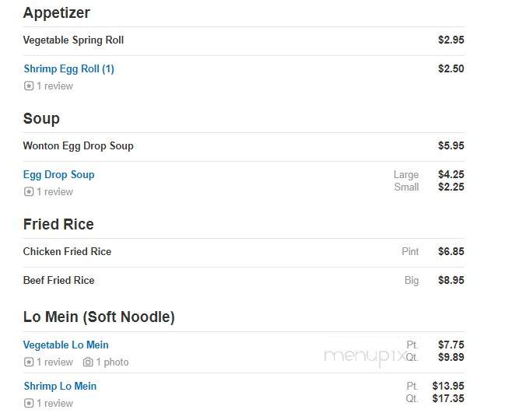The image size is (505, 420).
Task: Open the Shrimp Egg Roll (1) link
Action: [x=69, y=69]
